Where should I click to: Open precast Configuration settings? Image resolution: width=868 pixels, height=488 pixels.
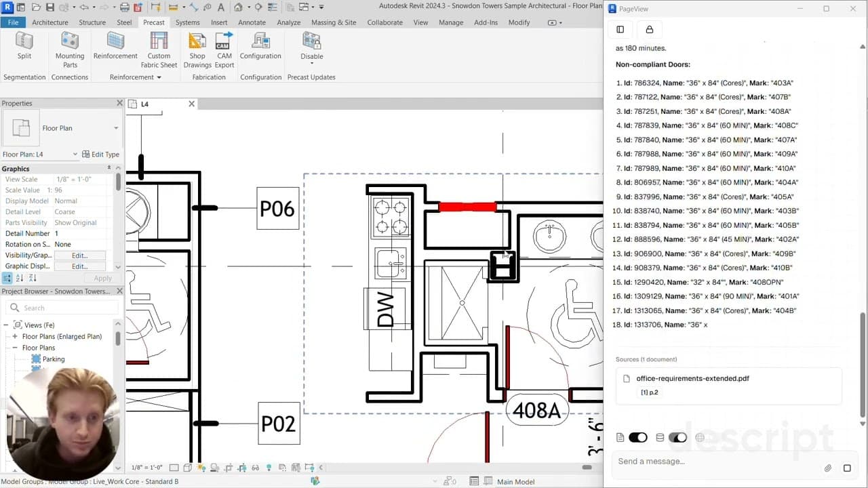click(260, 46)
